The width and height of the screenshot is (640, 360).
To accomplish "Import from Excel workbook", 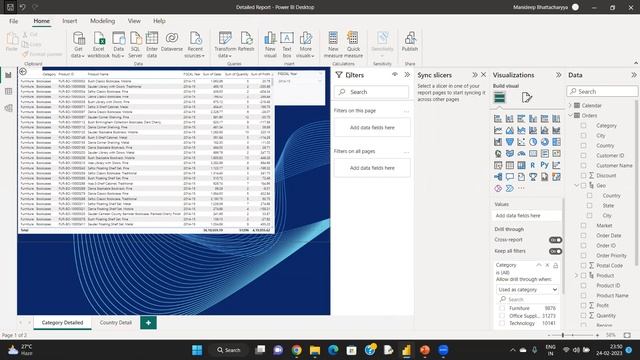I will pyautogui.click(x=98, y=45).
